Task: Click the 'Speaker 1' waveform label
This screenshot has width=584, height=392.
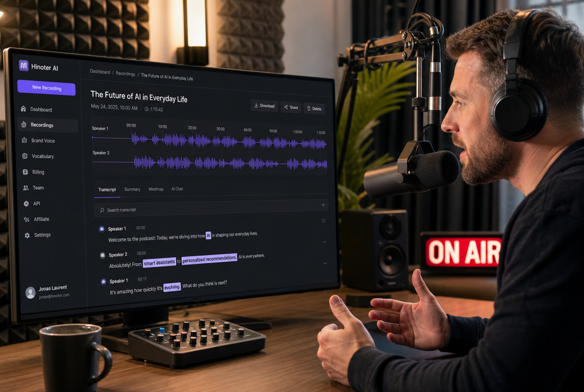Action: 100,128
